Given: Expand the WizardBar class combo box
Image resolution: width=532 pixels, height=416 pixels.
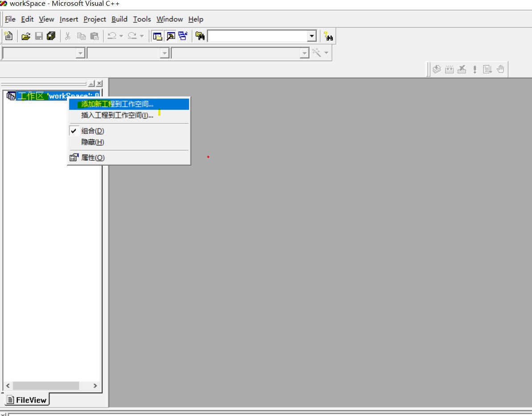Looking at the screenshot, I should 80,53.
